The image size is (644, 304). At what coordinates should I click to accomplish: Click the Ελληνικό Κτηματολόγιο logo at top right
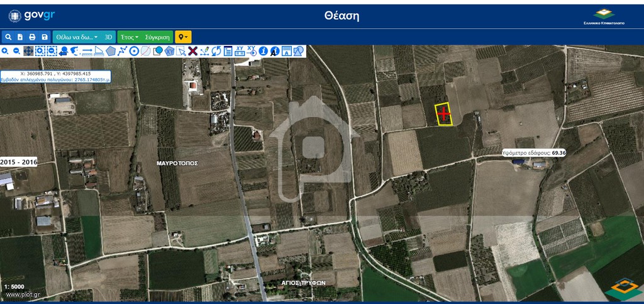(x=604, y=17)
